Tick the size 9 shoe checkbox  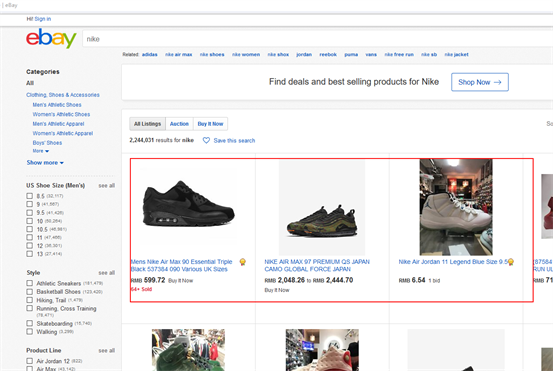tap(30, 204)
